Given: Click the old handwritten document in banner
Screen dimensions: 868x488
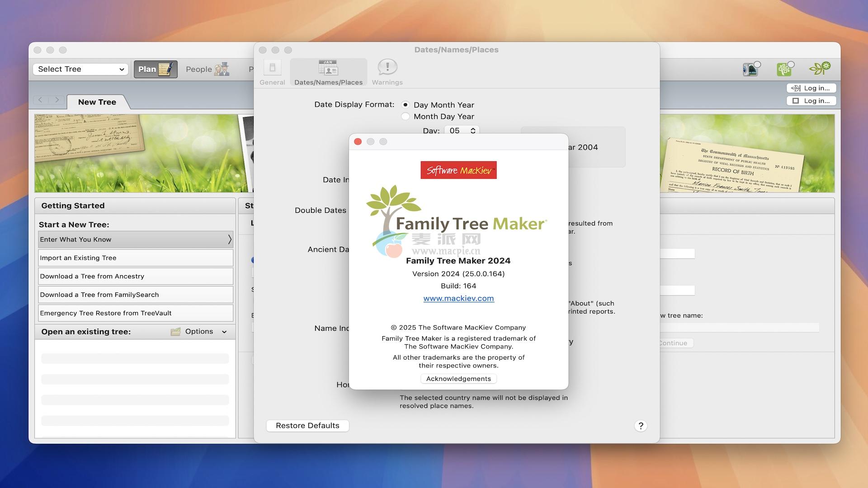Looking at the screenshot, I should pos(89,138).
